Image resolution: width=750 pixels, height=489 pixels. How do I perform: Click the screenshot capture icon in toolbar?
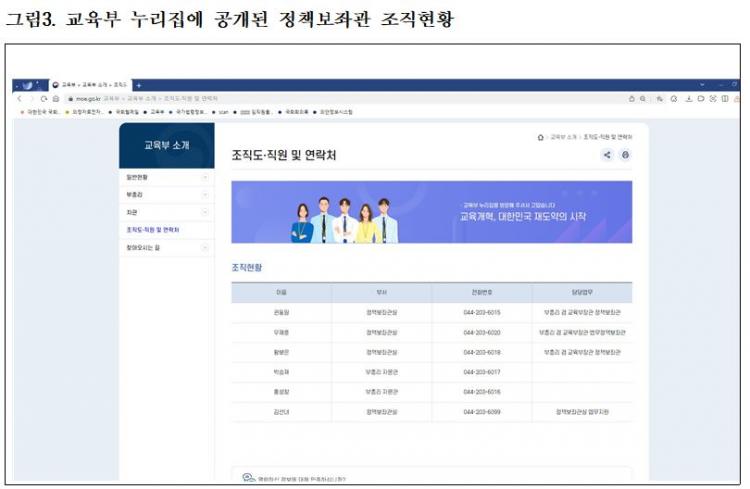713,99
